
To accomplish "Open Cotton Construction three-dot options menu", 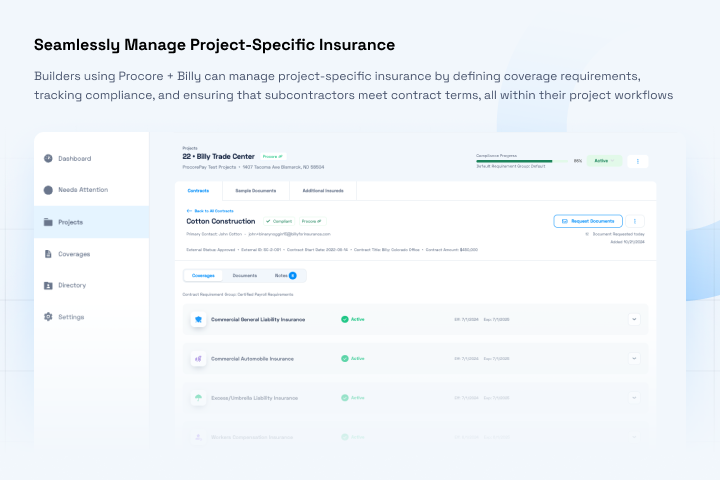I will (635, 221).
